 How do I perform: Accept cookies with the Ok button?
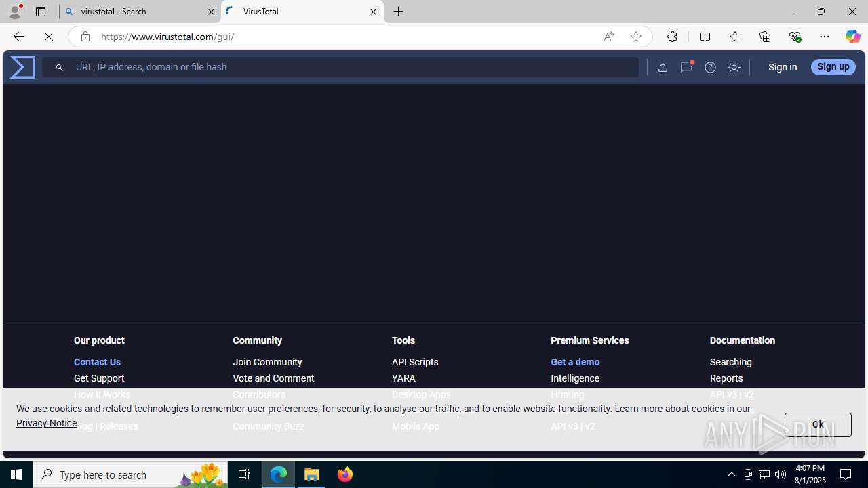coord(818,425)
